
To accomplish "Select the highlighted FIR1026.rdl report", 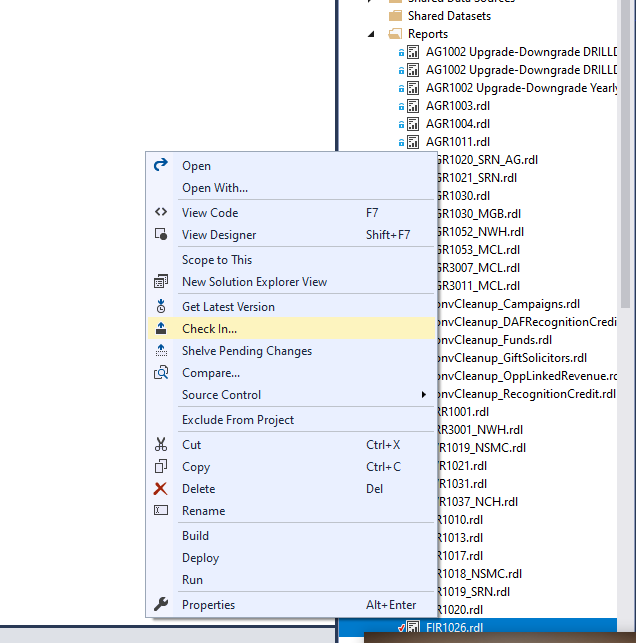I will pos(454,628).
